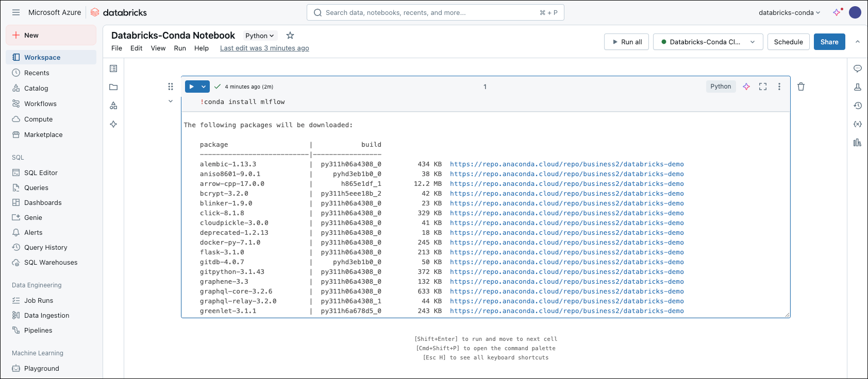Delete the cell with trash icon

(801, 87)
